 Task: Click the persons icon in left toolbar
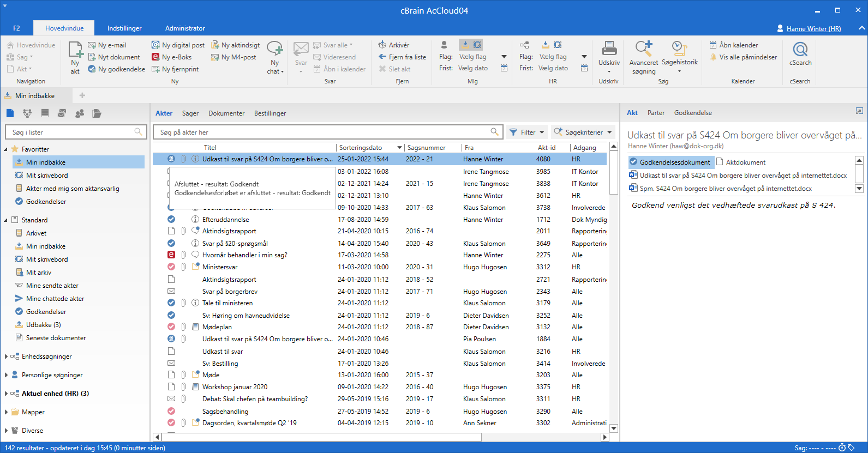pyautogui.click(x=80, y=113)
